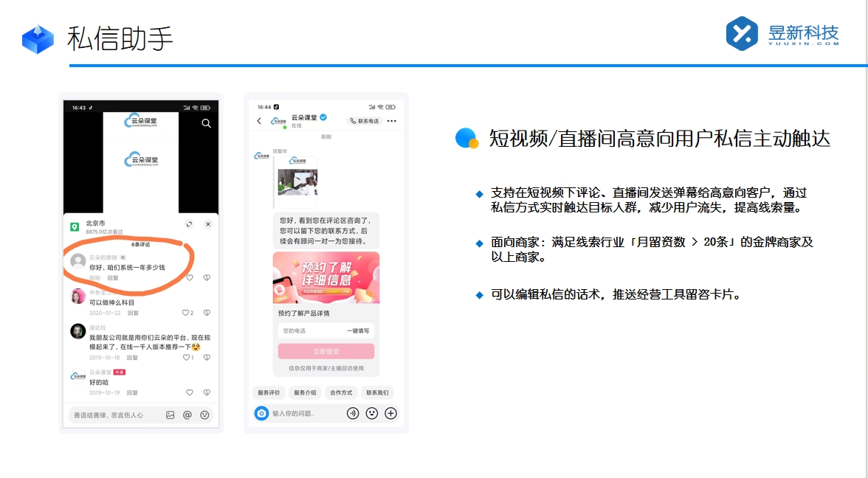
Task: Tap the green location pin for 北京市
Action: 75,226
